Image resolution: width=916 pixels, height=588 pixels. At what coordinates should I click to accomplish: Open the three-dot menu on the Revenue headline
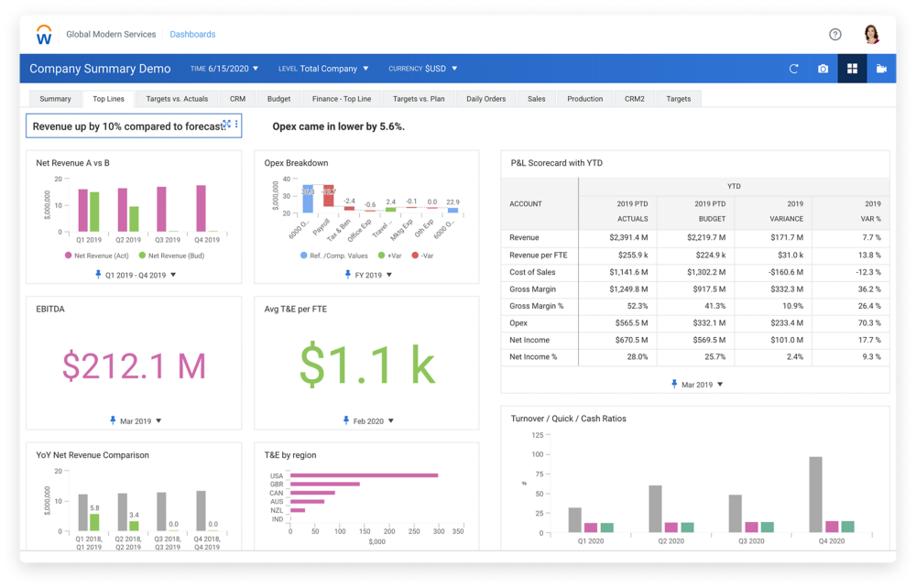click(x=236, y=125)
